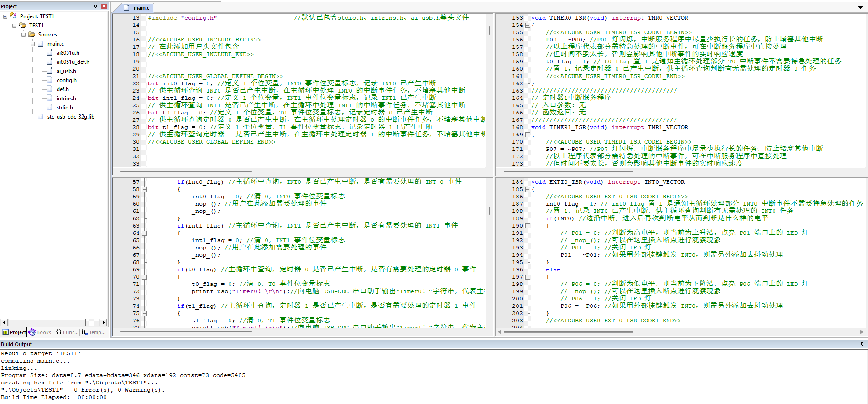Click the bottom-right pane's horizontal scrollbar thumb
The width and height of the screenshot is (868, 404).
(x=568, y=332)
